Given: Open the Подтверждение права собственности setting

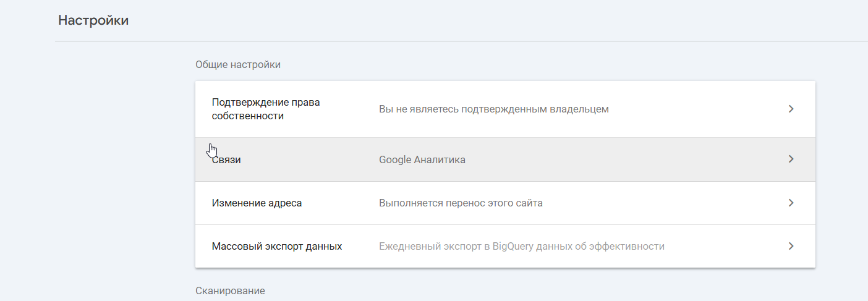Looking at the screenshot, I should point(266,109).
